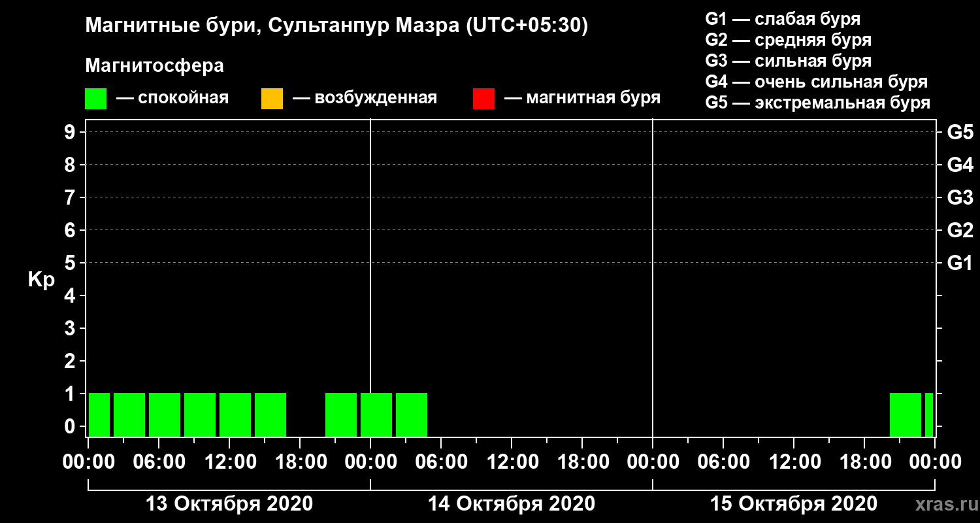Viewport: 980px width, 523px height.
Task: Click the green bar just after midnight on 14 October
Action: (376, 414)
